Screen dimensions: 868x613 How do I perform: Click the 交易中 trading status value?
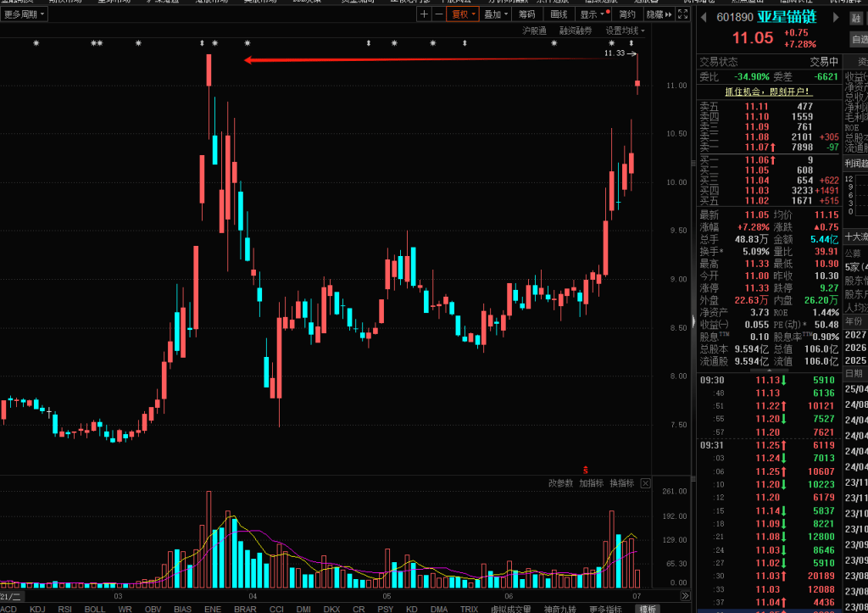tap(824, 62)
